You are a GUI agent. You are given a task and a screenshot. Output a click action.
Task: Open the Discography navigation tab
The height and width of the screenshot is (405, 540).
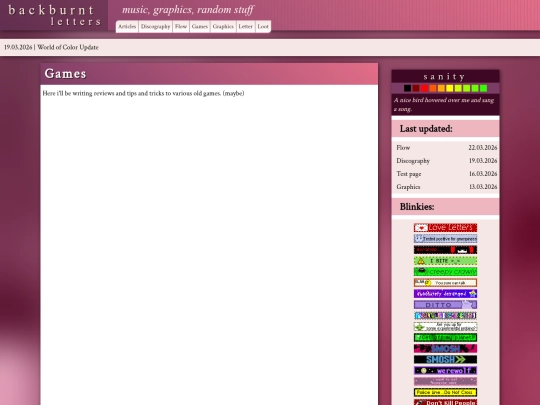[x=155, y=27]
